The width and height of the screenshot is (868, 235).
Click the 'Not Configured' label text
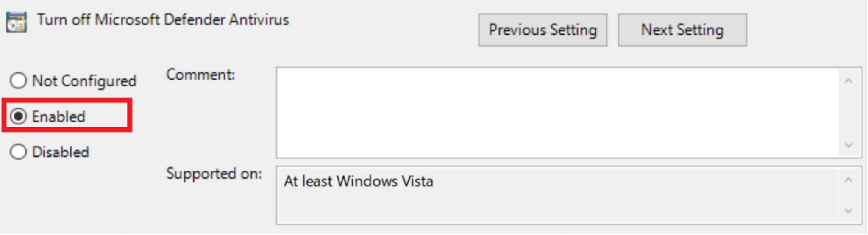(x=84, y=81)
